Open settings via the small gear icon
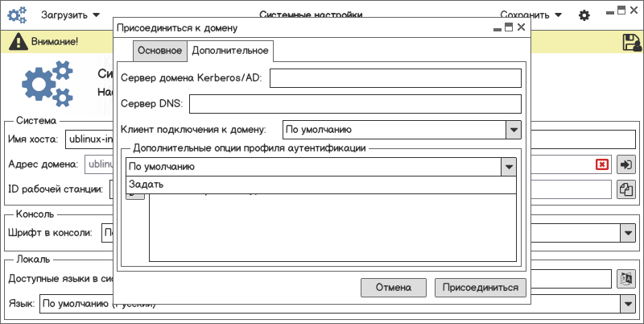Viewport: 644px width, 324px height. pyautogui.click(x=584, y=15)
